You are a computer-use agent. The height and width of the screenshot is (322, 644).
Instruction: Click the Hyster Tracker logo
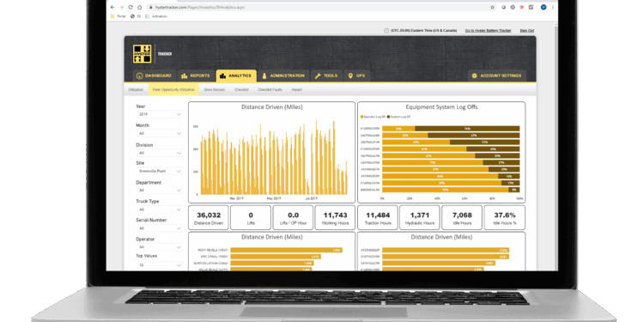click(142, 54)
